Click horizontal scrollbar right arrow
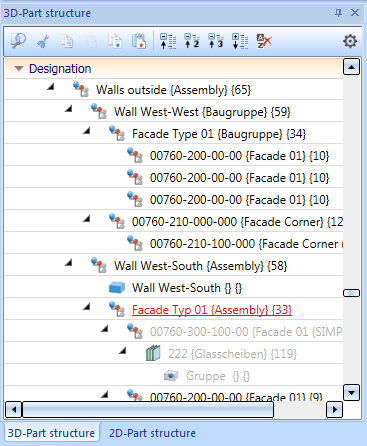This screenshot has height=446, width=367. 334,409
